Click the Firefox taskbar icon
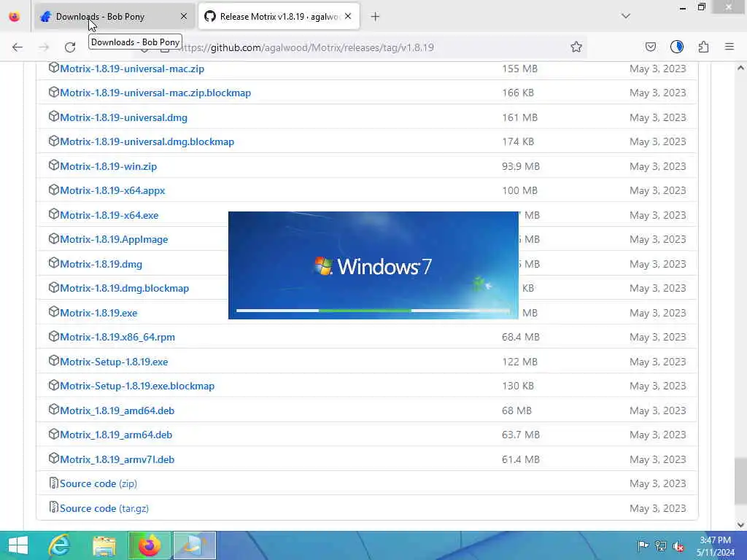 pos(150,545)
